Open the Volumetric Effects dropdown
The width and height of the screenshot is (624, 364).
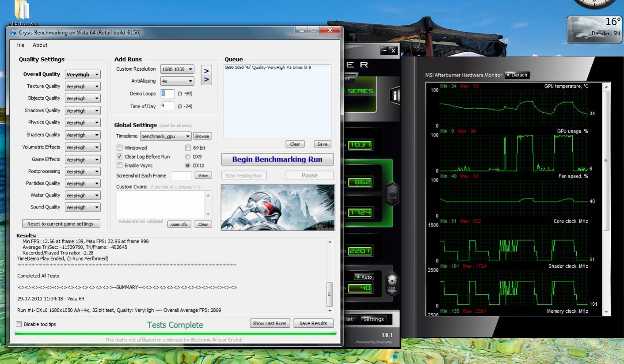[x=83, y=148]
